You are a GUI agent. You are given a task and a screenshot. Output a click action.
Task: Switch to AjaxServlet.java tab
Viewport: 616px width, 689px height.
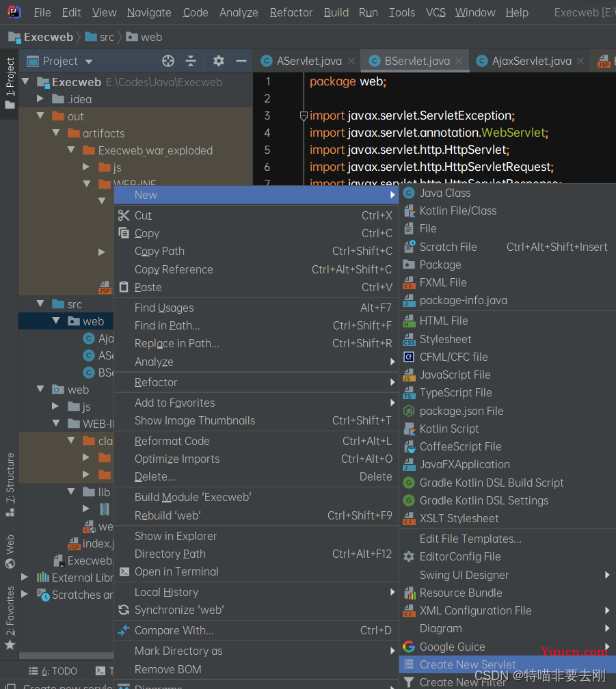(x=532, y=61)
